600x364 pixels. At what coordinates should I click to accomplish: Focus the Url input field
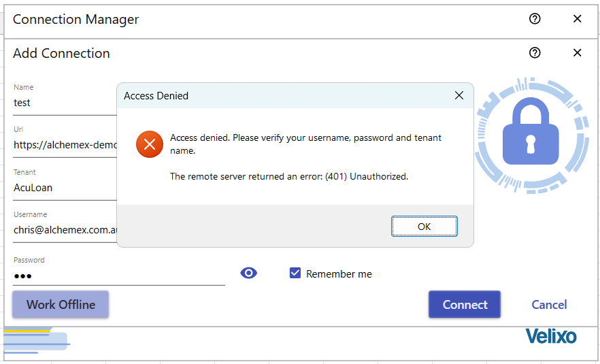tap(65, 145)
